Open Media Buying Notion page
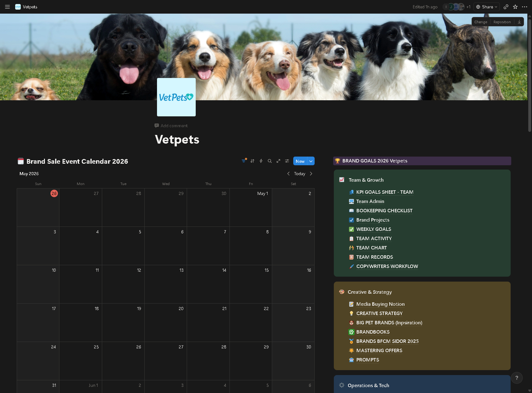532x393 pixels. (380, 304)
